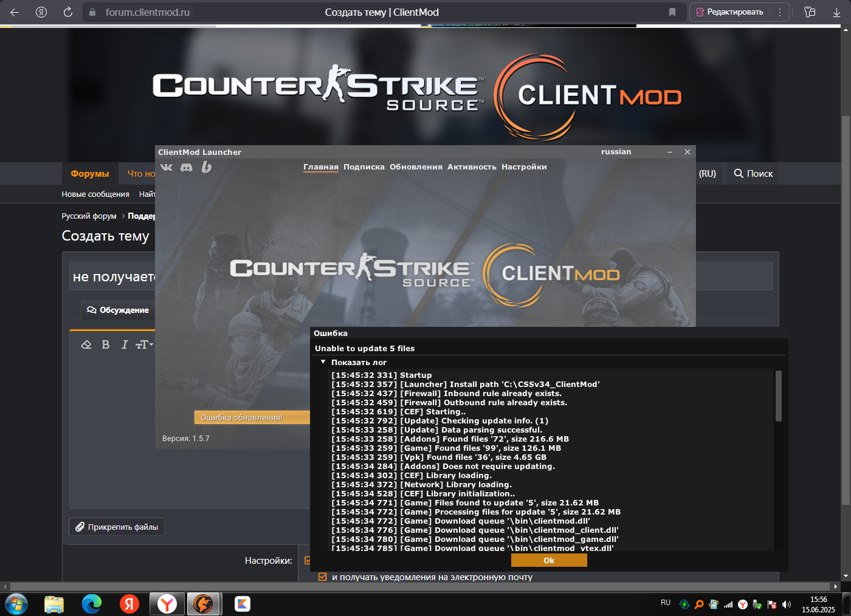
Task: Click the Прикрепить файлы button
Action: [x=117, y=527]
